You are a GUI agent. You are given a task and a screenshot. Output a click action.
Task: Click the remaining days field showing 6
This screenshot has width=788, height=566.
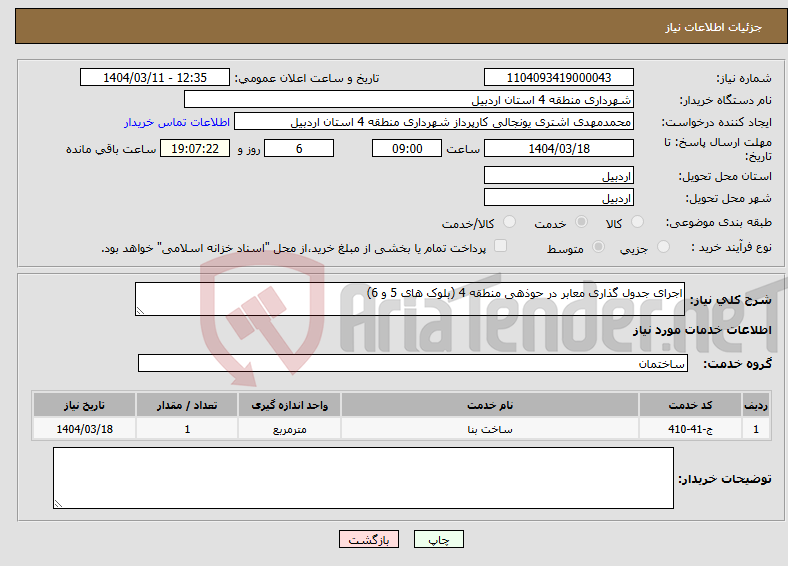[x=299, y=148]
